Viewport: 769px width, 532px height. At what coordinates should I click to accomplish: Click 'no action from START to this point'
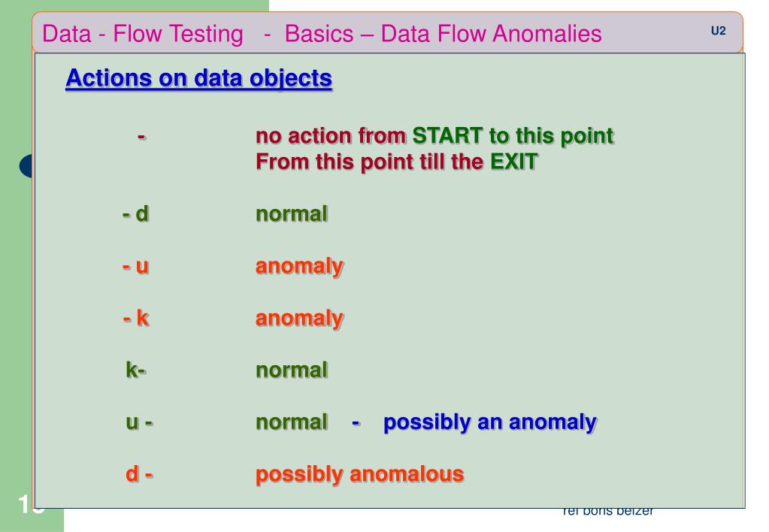tap(434, 136)
